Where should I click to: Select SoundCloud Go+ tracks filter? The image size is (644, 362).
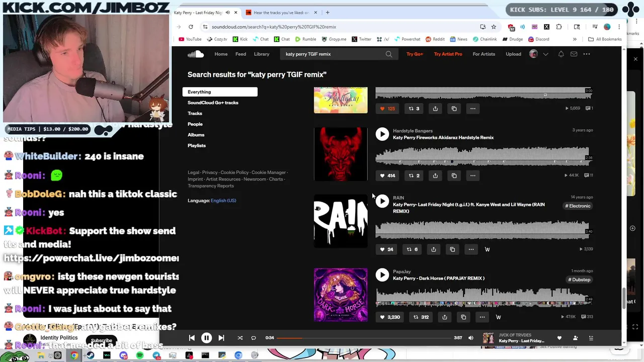point(213,103)
